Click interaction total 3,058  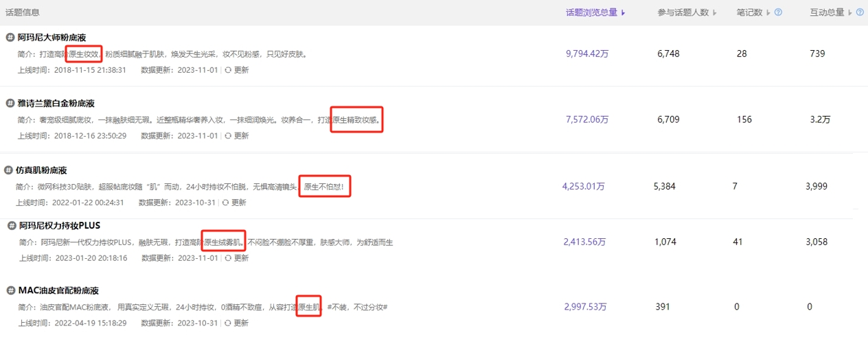pos(816,242)
